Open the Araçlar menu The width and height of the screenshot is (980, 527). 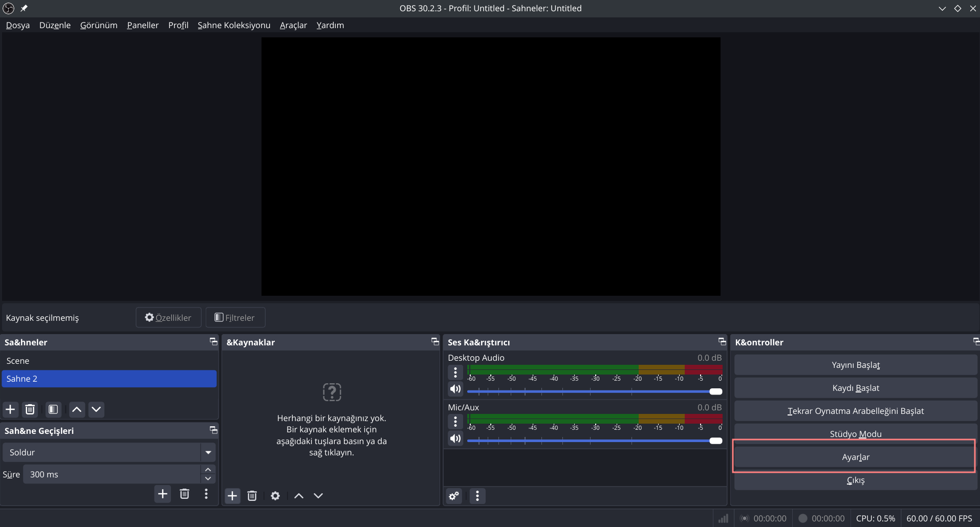click(293, 25)
